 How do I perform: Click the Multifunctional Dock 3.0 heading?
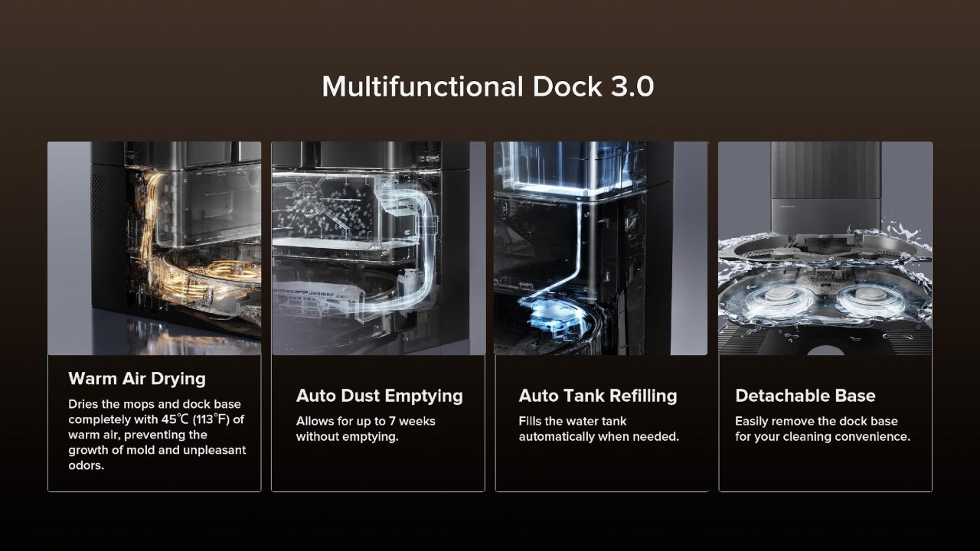488,86
